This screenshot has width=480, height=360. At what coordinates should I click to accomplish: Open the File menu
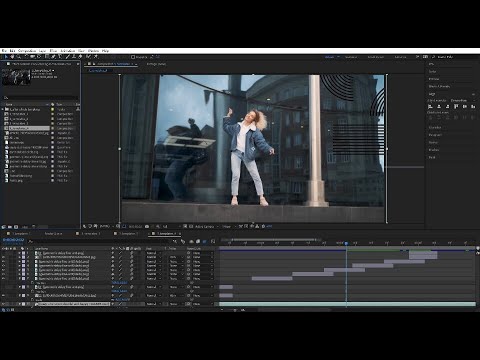(x=4, y=51)
